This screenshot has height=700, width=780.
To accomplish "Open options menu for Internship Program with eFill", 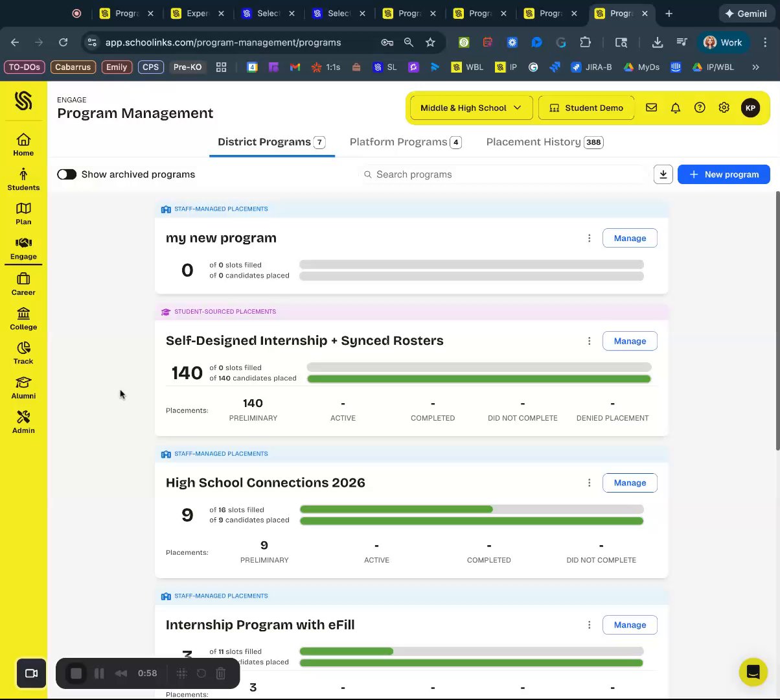I will point(589,625).
